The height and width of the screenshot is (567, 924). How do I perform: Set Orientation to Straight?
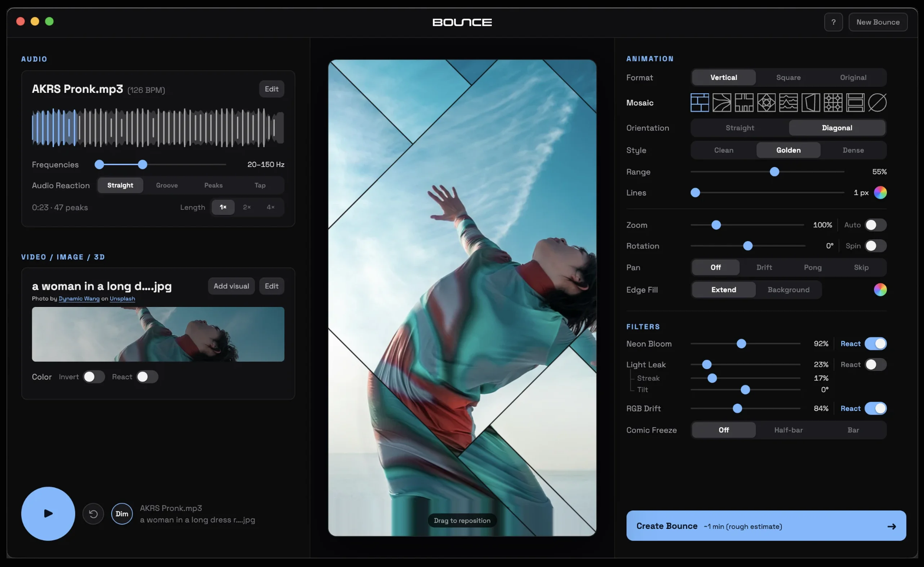pos(739,128)
